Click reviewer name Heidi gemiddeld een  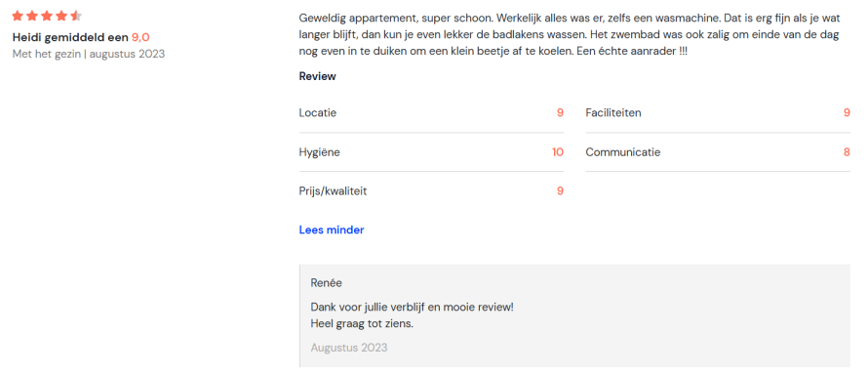[70, 38]
